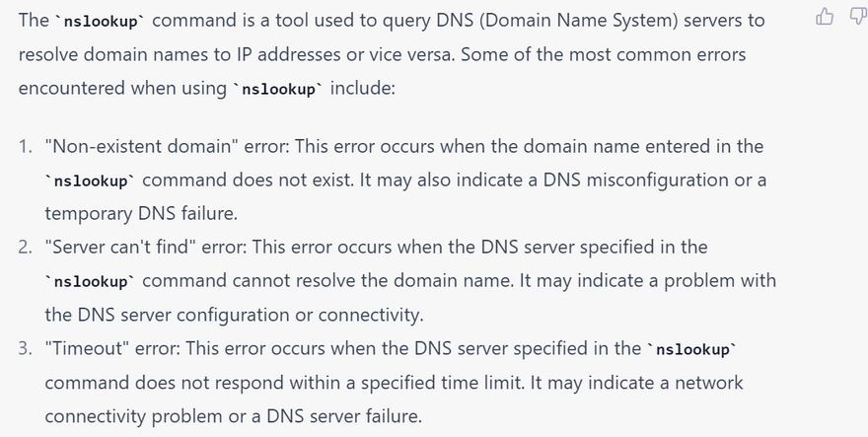Viewport: 868px width, 437px height.
Task: Click the nslookup code in the first line
Action: pyautogui.click(x=101, y=21)
